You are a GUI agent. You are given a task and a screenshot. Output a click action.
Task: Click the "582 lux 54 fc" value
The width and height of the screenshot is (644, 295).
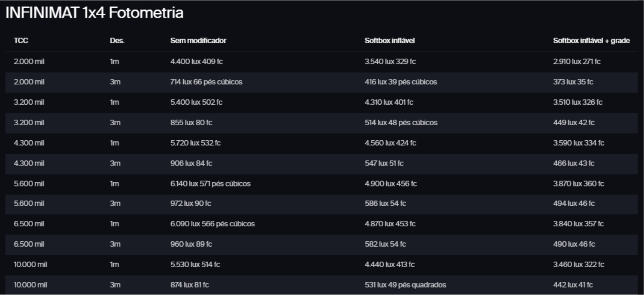(x=385, y=244)
